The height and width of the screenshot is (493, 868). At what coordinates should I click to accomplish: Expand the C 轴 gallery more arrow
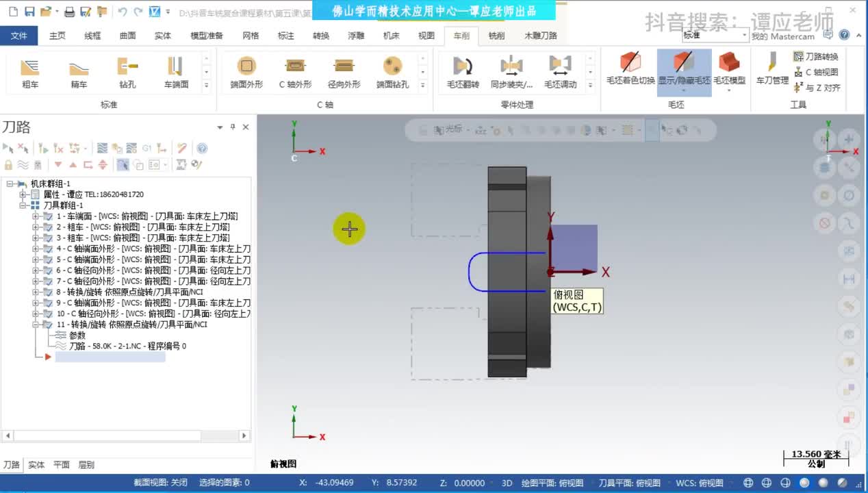pos(424,86)
